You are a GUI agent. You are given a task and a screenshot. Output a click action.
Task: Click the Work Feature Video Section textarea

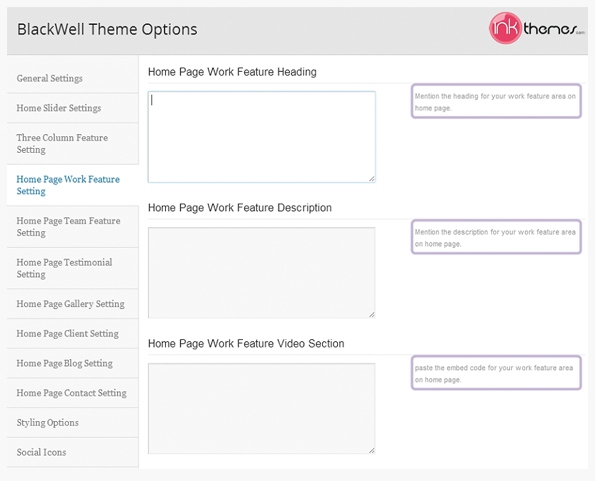coord(262,408)
